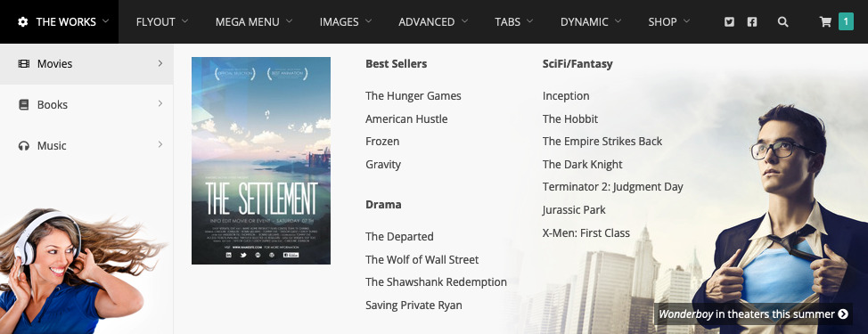Open the Frozen link
This screenshot has height=334, width=868.
[382, 142]
